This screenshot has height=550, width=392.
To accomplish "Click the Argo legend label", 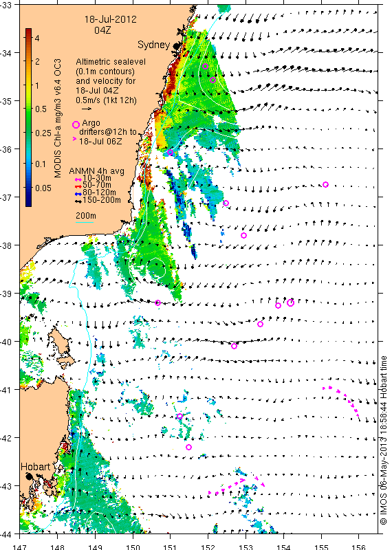I will click(x=91, y=123).
